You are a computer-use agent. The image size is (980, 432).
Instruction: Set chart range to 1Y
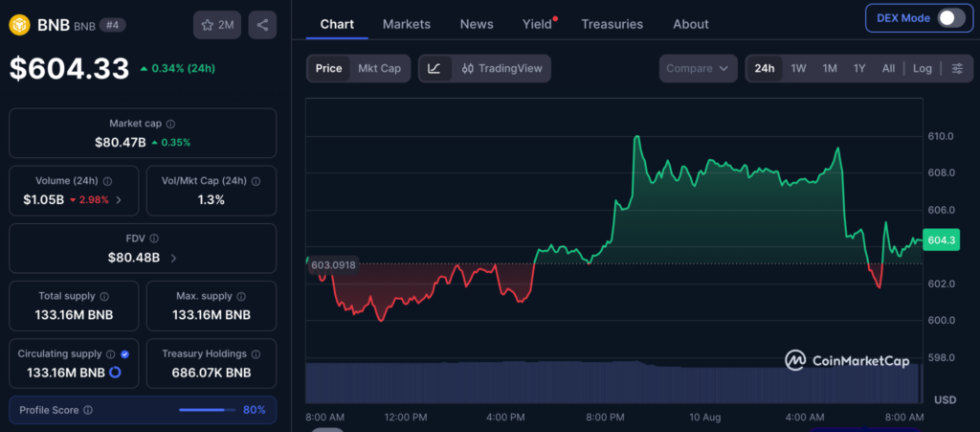coord(859,69)
